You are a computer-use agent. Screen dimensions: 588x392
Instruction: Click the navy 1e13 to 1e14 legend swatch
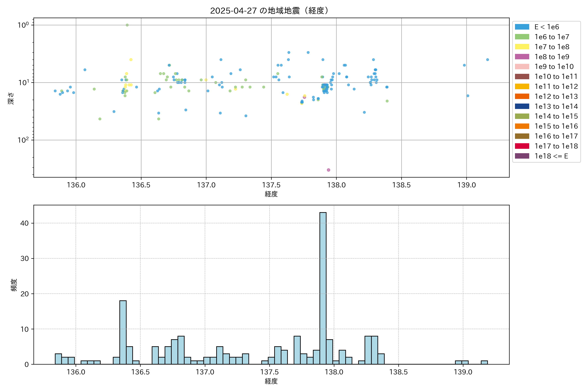coord(522,106)
